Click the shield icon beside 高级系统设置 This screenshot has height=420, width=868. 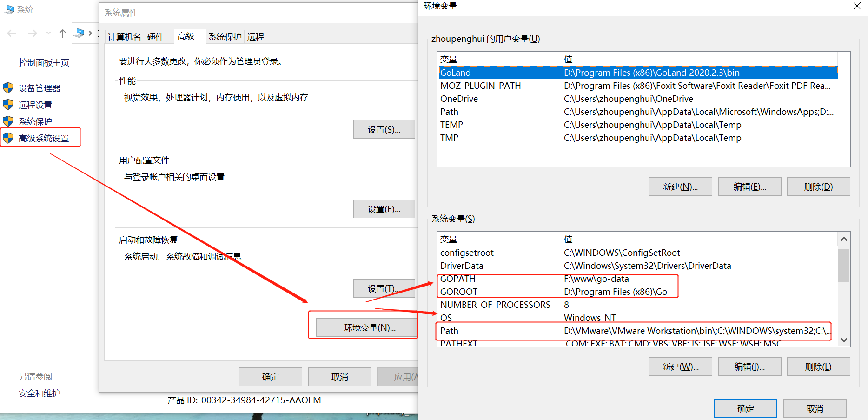tap(8, 138)
